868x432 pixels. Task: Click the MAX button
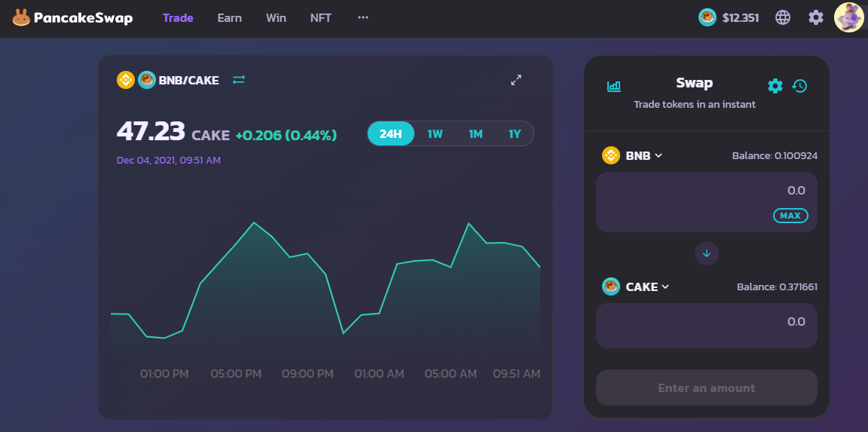tap(790, 216)
